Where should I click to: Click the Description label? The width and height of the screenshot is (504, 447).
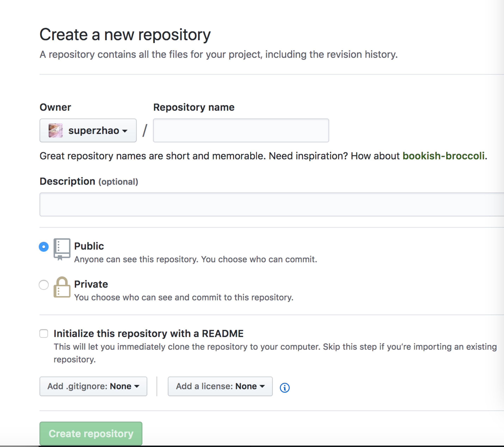[x=67, y=181]
